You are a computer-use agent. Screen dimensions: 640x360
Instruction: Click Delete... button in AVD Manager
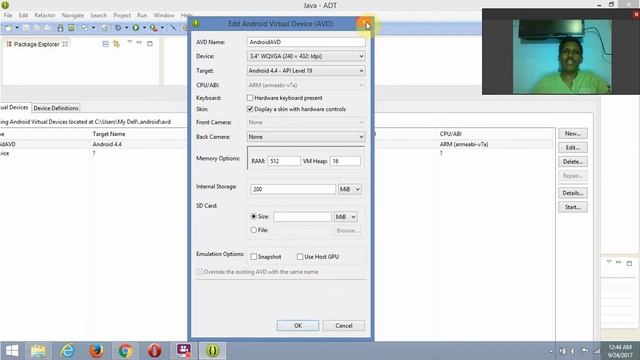[x=573, y=162]
